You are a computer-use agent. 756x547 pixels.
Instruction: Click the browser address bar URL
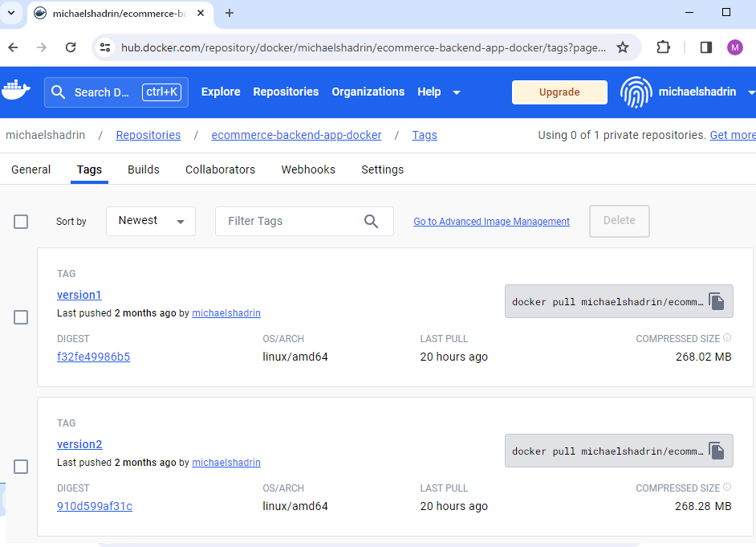point(363,47)
